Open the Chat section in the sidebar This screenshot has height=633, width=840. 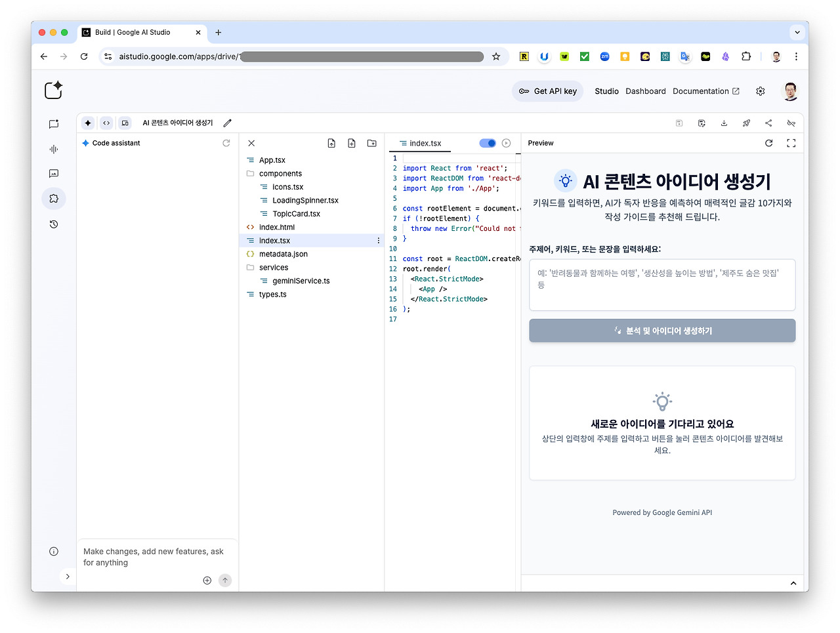tap(54, 124)
